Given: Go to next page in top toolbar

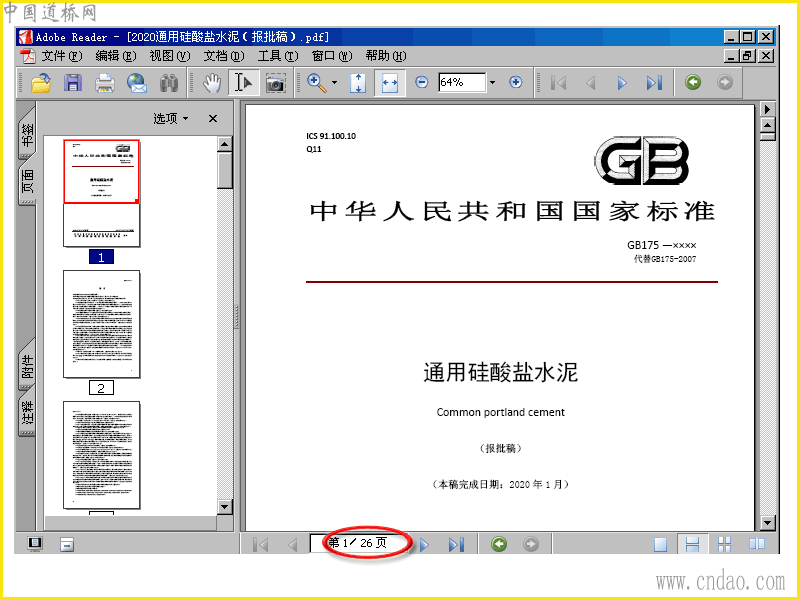Looking at the screenshot, I should [x=622, y=83].
